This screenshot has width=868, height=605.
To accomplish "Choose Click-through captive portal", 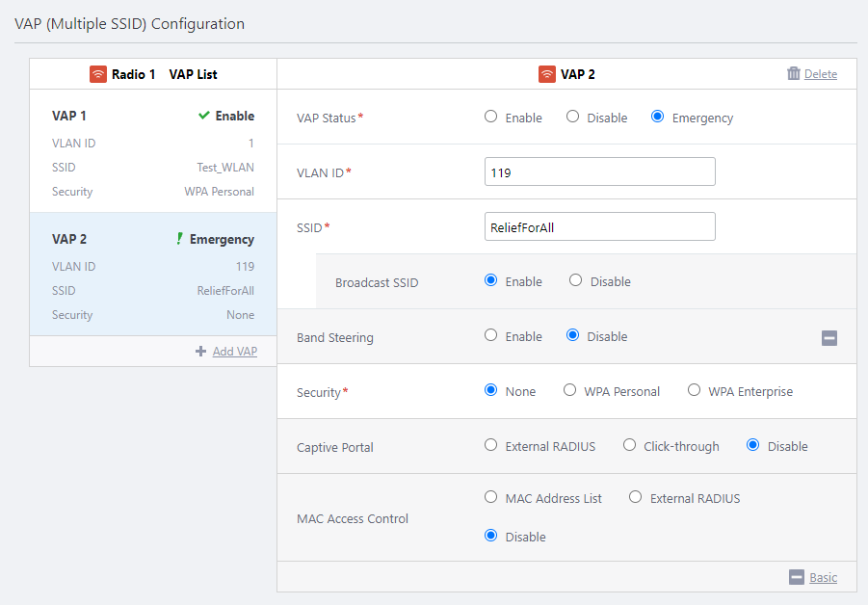I will [630, 446].
